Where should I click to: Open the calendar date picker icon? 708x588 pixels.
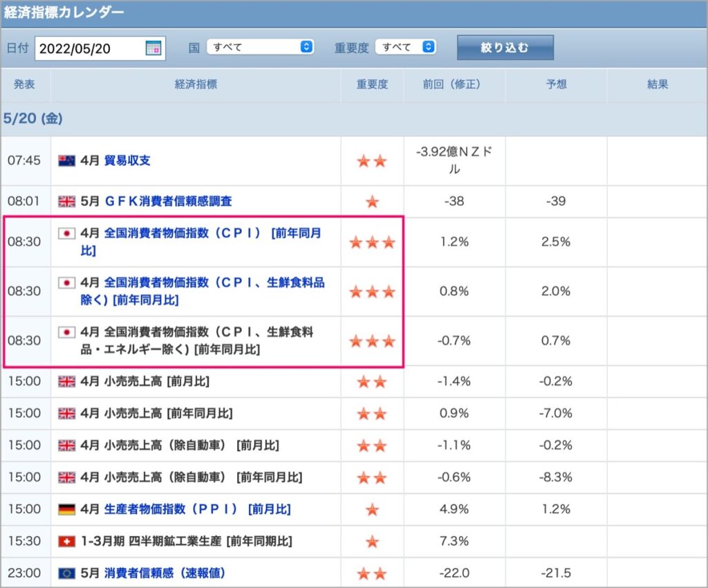(x=153, y=48)
